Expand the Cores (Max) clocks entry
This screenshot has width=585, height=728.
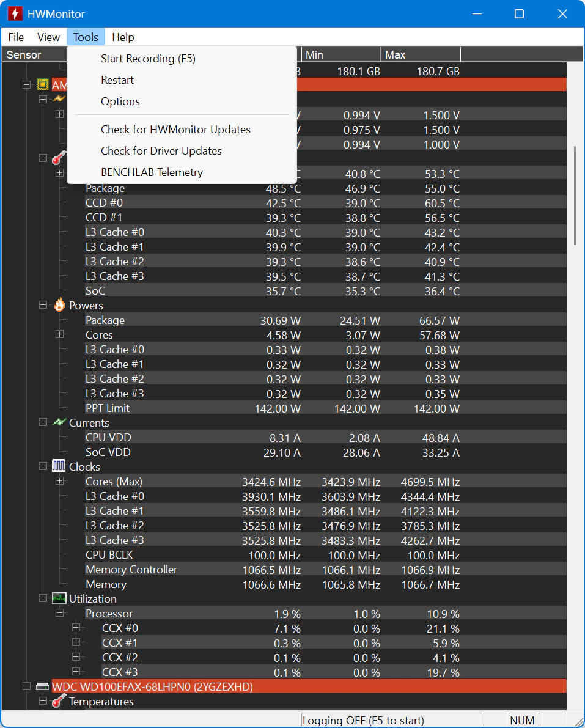[59, 481]
